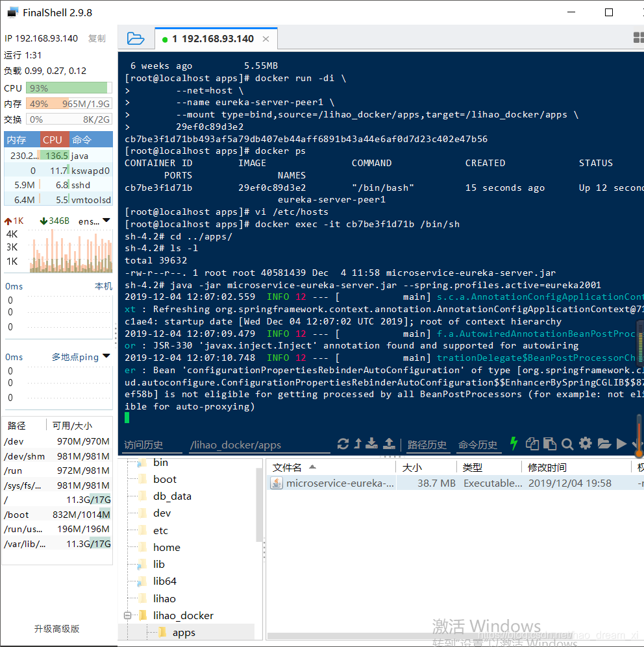This screenshot has width=644, height=647.
Task: Click the 交换 0% swap usage bar
Action: coord(69,119)
